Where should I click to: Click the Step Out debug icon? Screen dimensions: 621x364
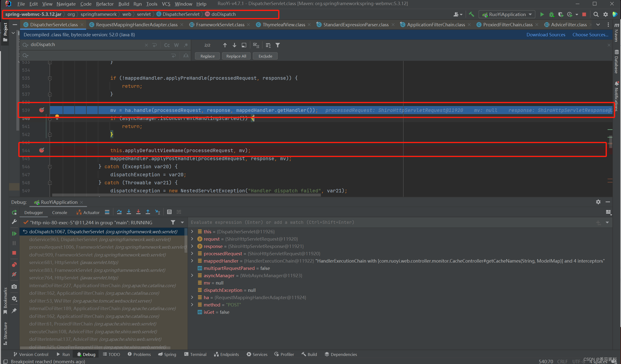[148, 212]
